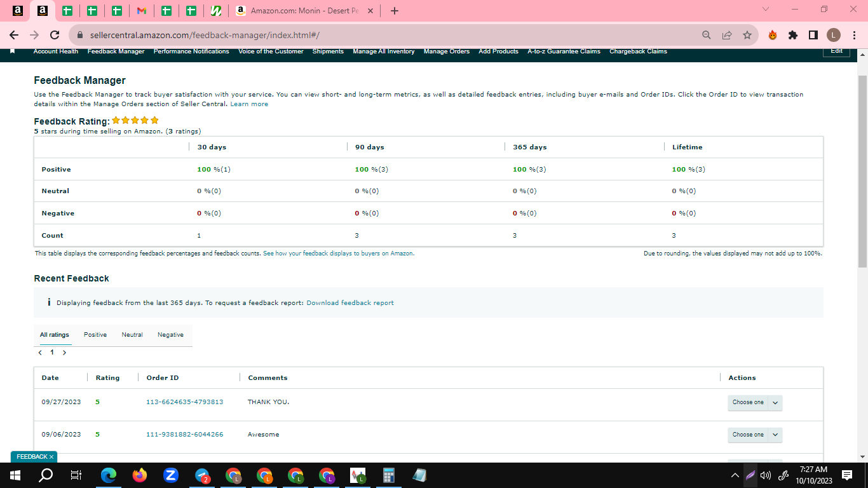Screen dimensions: 868x488
Task: Open Performance Notifications in the navigation bar
Action: tap(191, 51)
